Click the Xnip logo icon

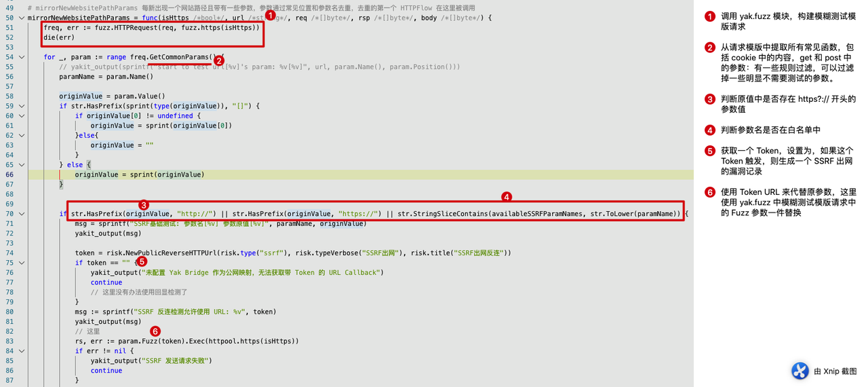pyautogui.click(x=800, y=371)
